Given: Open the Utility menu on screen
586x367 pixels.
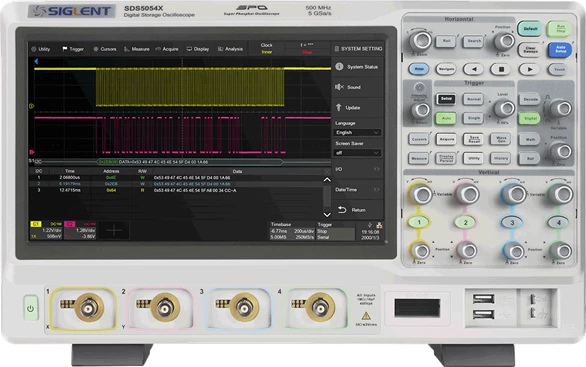Looking at the screenshot, I should [x=41, y=49].
